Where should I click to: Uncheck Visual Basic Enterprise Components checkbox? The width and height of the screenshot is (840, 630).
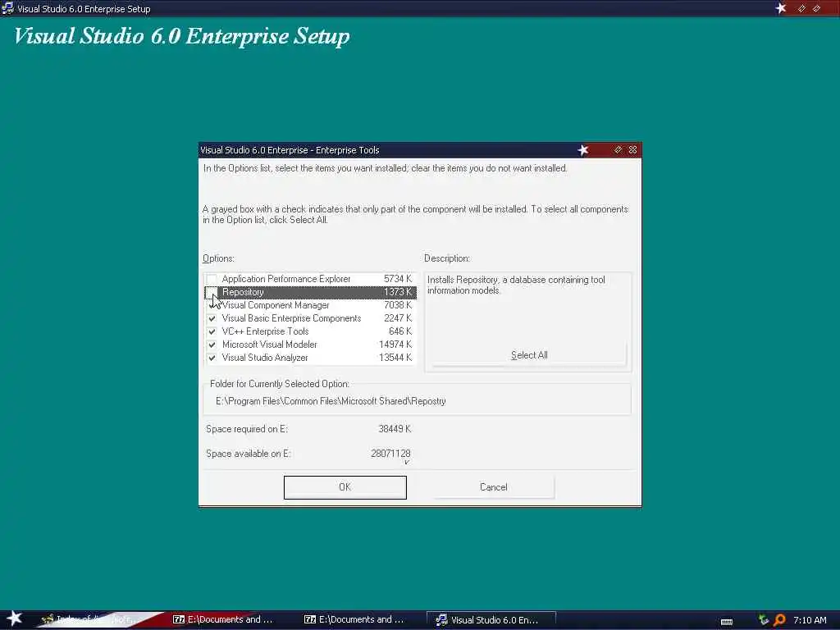tap(212, 318)
